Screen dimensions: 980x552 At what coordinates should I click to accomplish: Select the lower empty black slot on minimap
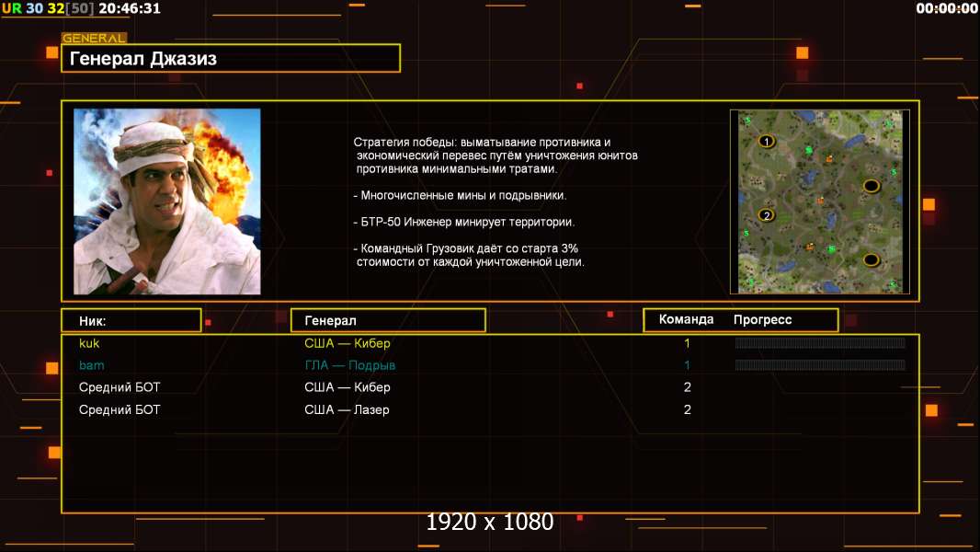coord(872,259)
